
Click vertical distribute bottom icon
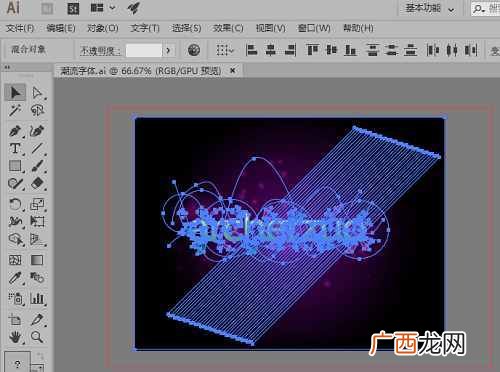(411, 50)
